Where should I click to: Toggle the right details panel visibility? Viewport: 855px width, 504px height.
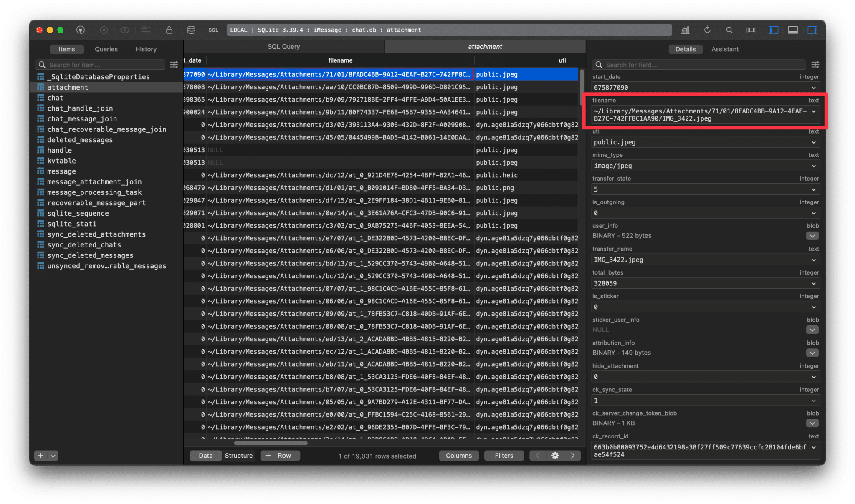pos(812,30)
